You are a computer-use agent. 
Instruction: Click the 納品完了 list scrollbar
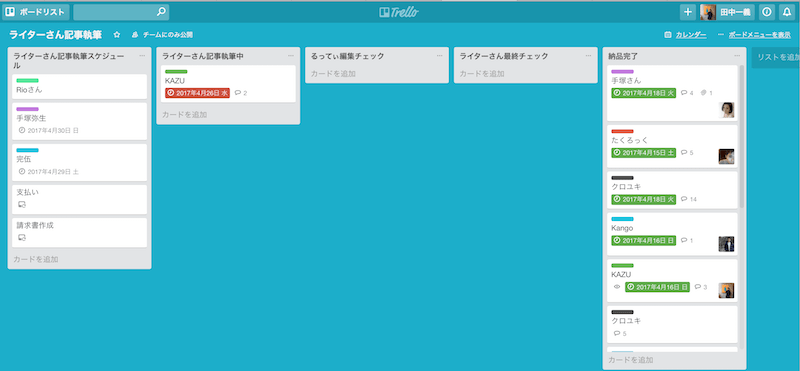tap(742, 136)
